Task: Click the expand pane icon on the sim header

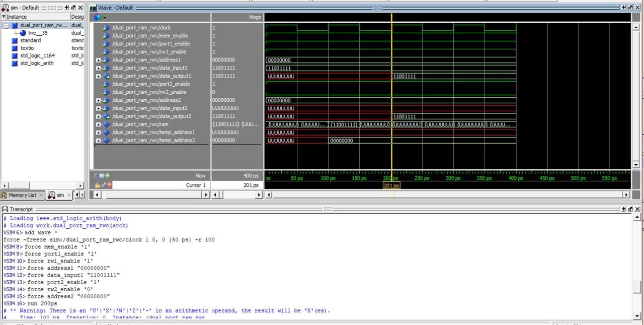Action: pos(67,8)
